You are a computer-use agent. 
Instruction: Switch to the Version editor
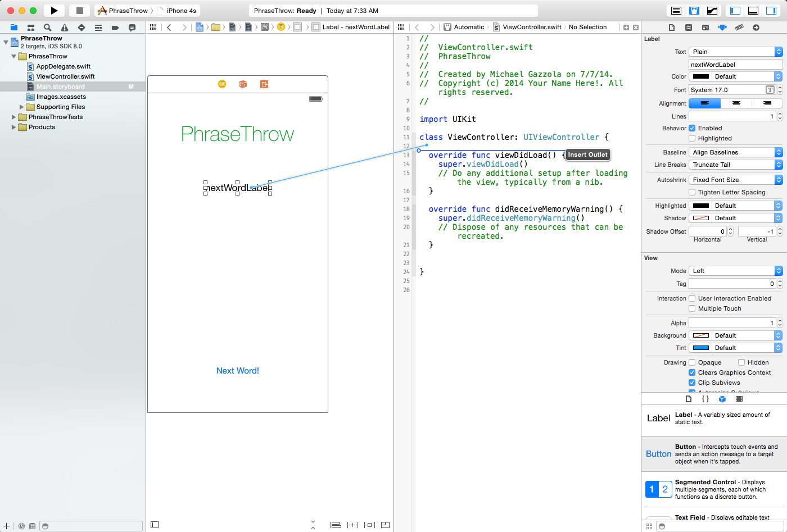[712, 11]
